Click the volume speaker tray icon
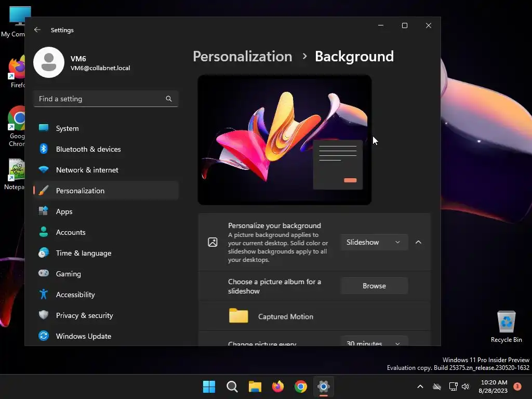Screen dimensions: 532x399 [465, 387]
